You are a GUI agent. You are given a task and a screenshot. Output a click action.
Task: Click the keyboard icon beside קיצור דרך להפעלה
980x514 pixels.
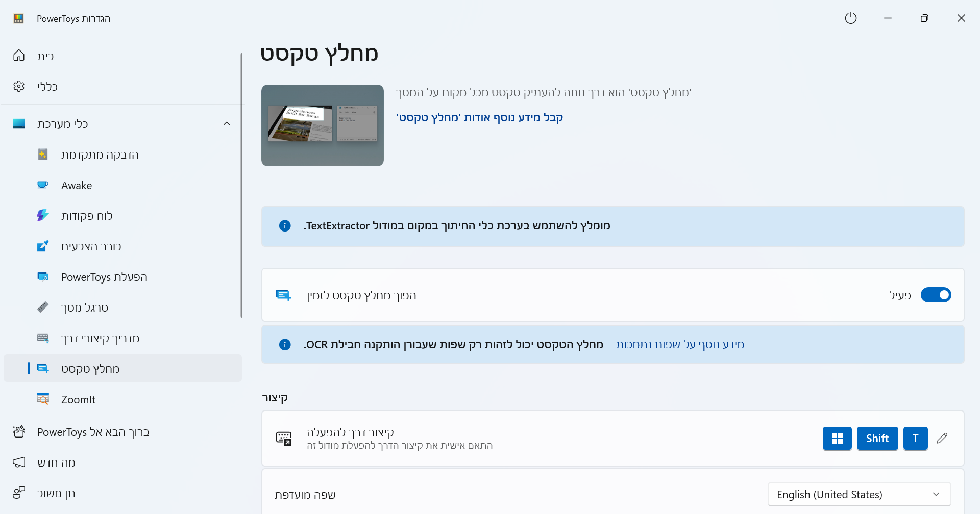[284, 438]
